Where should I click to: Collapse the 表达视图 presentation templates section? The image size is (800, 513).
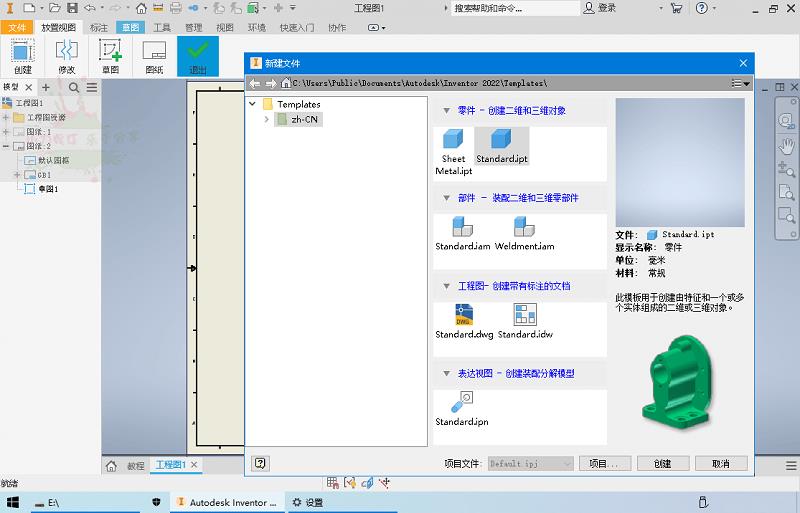pyautogui.click(x=446, y=374)
